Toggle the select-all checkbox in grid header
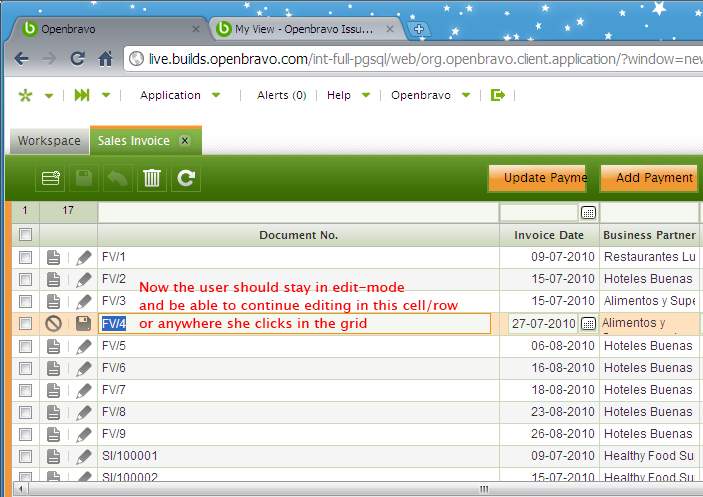 (x=26, y=234)
